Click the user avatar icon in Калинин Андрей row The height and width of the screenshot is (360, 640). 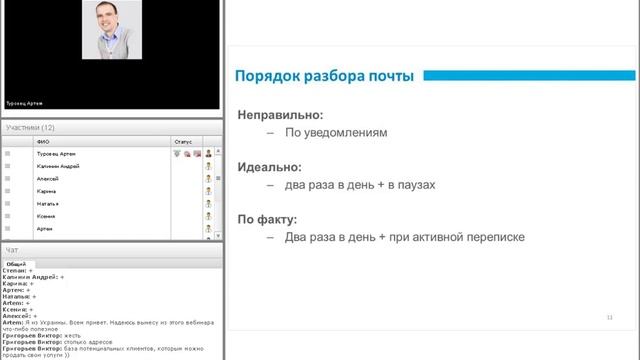click(x=209, y=166)
